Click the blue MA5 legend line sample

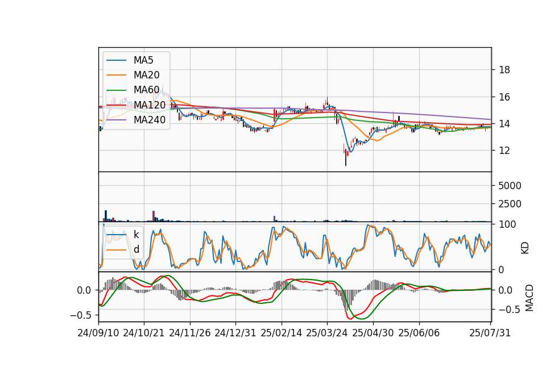116,60
